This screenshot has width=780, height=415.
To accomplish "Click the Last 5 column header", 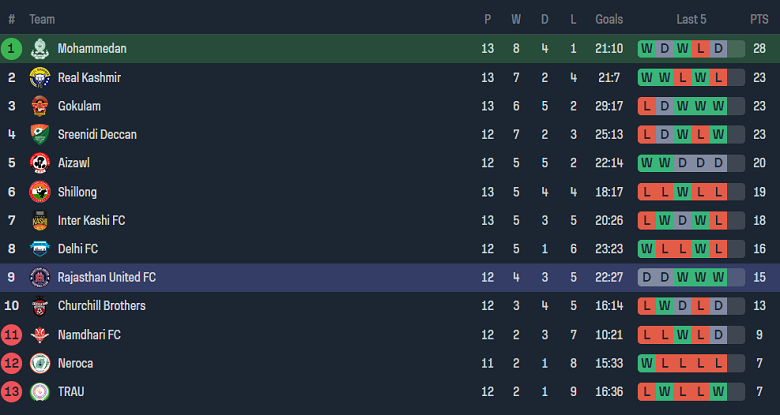I will (691, 19).
